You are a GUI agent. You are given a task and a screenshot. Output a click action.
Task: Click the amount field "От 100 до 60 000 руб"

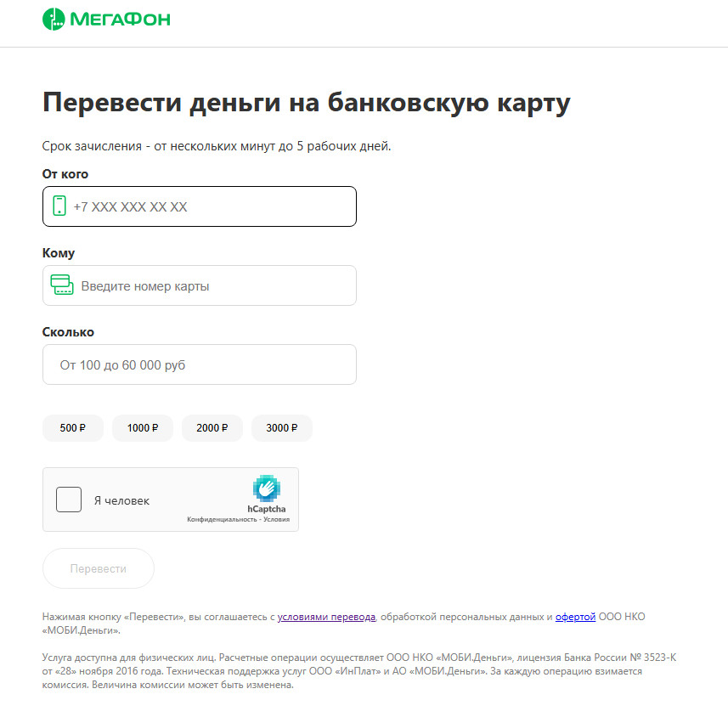pos(200,364)
